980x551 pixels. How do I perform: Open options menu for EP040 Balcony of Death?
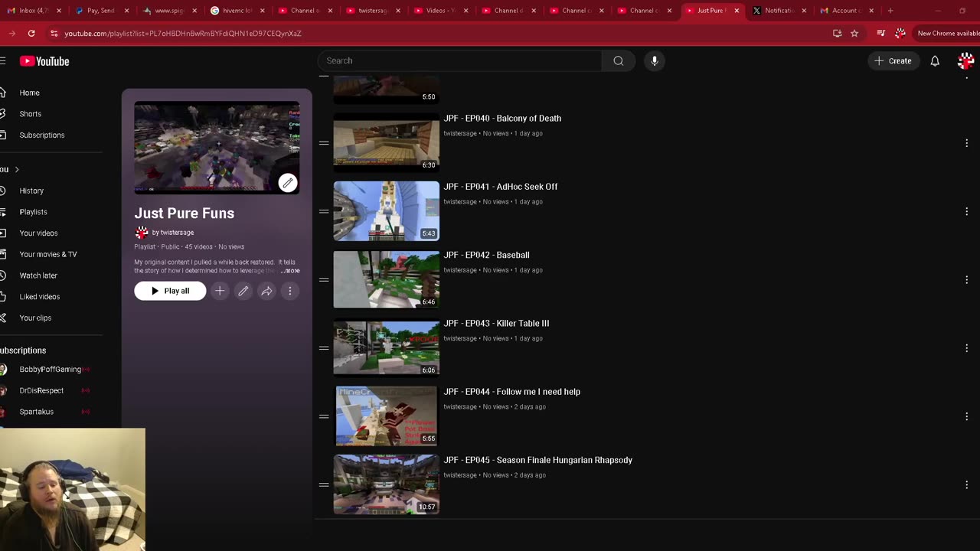coord(966,143)
